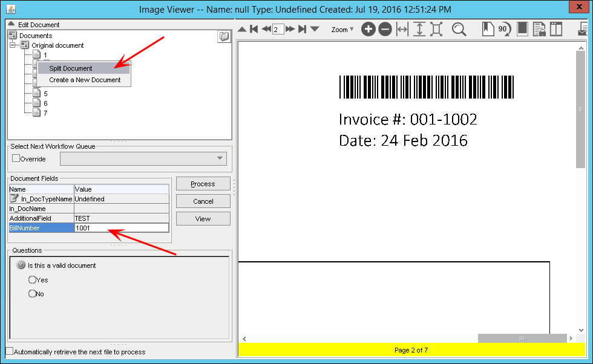Collapse the Edit Document panel arrow

(x=11, y=24)
